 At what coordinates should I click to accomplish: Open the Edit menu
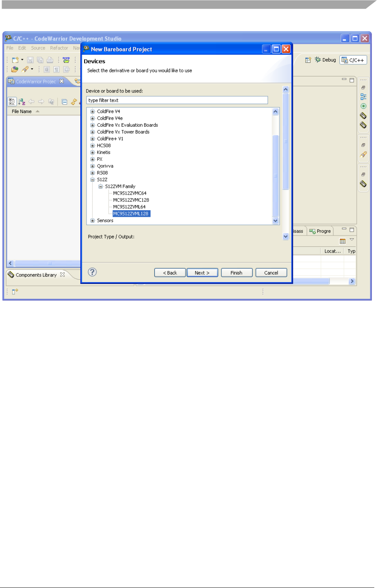[x=22, y=48]
